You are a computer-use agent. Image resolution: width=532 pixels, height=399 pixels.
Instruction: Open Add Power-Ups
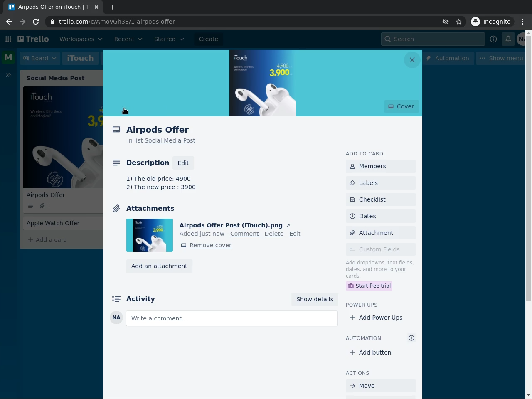tap(381, 318)
